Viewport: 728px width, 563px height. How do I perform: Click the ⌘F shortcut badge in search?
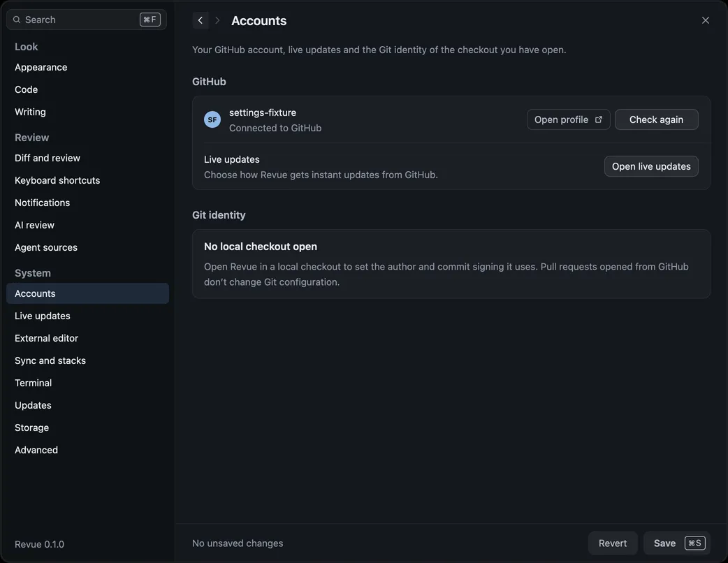(150, 20)
